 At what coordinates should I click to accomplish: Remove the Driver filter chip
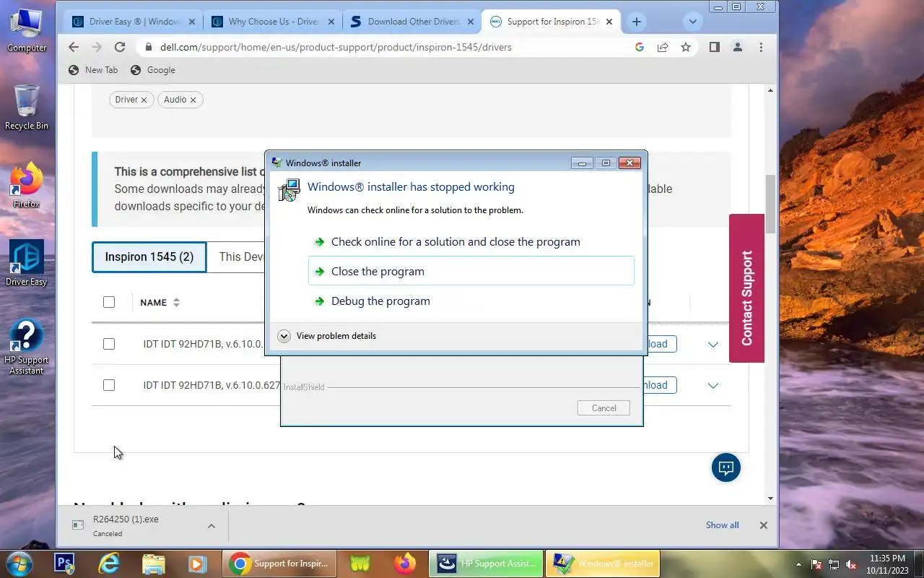(144, 100)
